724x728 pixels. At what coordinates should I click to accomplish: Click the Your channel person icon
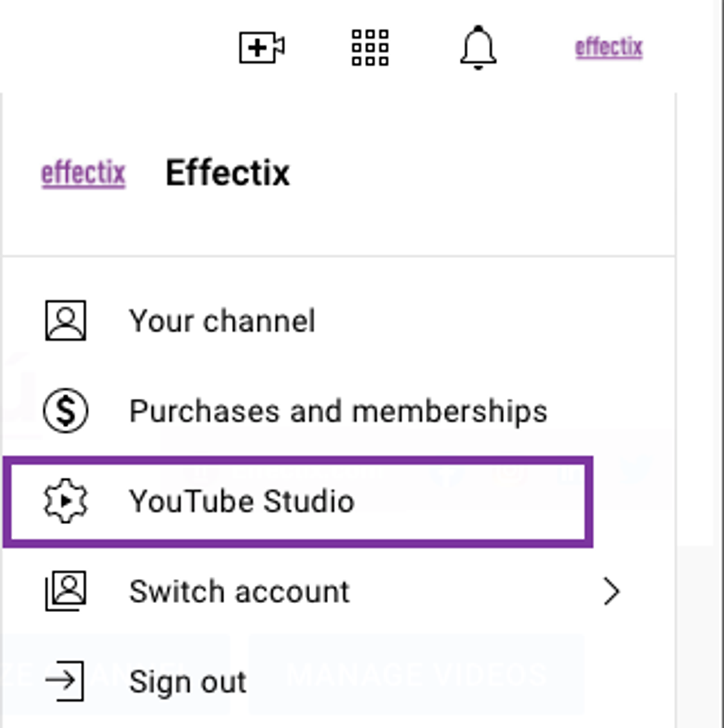click(x=66, y=320)
